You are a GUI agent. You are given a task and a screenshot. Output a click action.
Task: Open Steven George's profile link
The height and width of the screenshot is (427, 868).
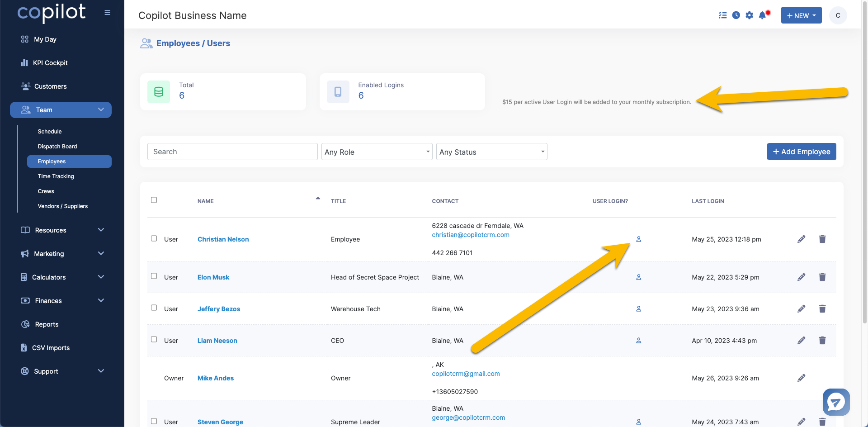point(220,422)
